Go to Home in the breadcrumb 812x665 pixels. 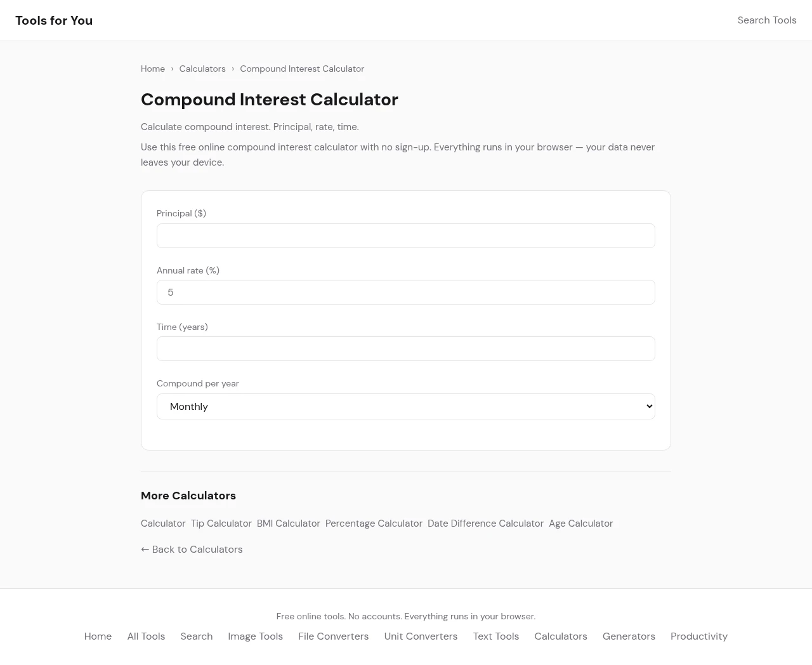click(153, 69)
